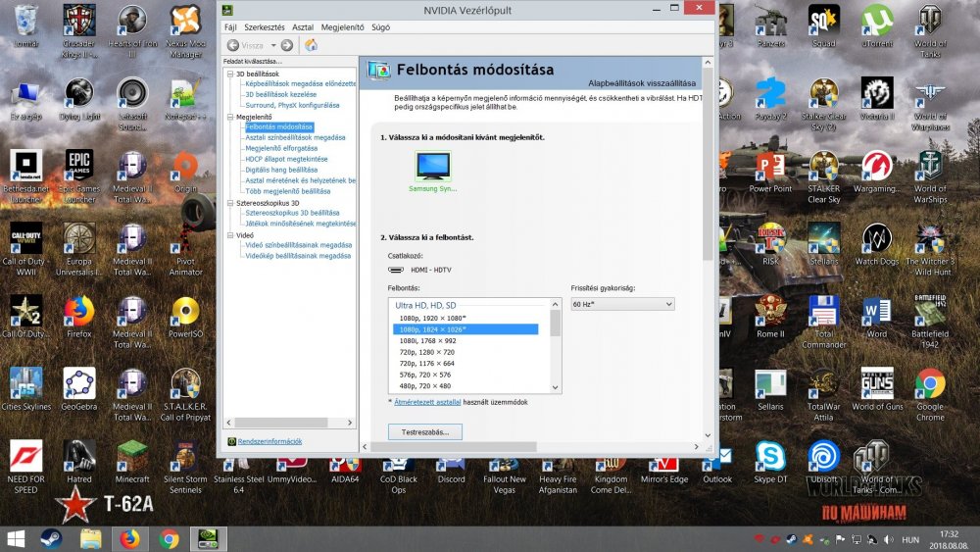The image size is (980, 552).
Task: Open Több megjelenítő beállítása tree item
Action: click(x=287, y=191)
